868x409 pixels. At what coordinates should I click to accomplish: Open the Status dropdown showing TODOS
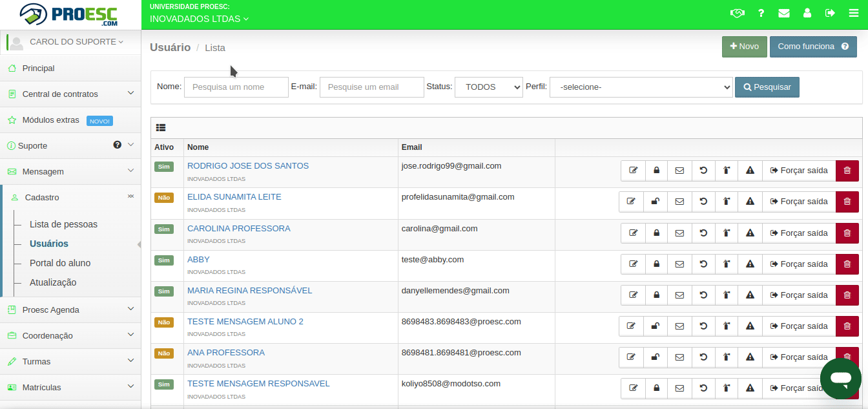click(488, 87)
